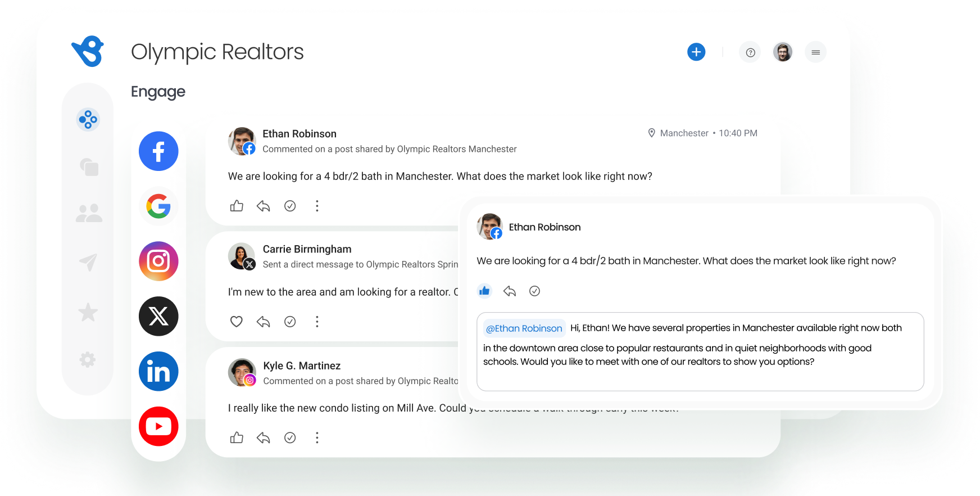The width and height of the screenshot is (980, 496).
Task: Click Carrie Birmingham's avatar
Action: [x=242, y=256]
